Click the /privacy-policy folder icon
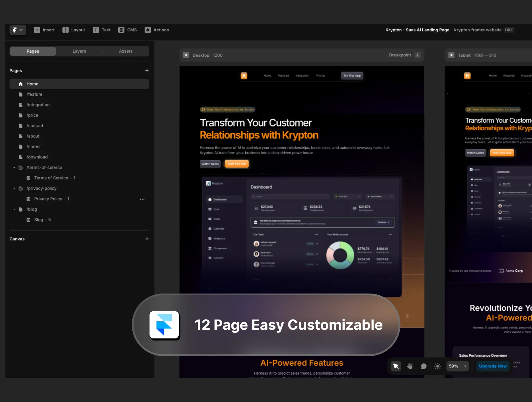 click(21, 189)
